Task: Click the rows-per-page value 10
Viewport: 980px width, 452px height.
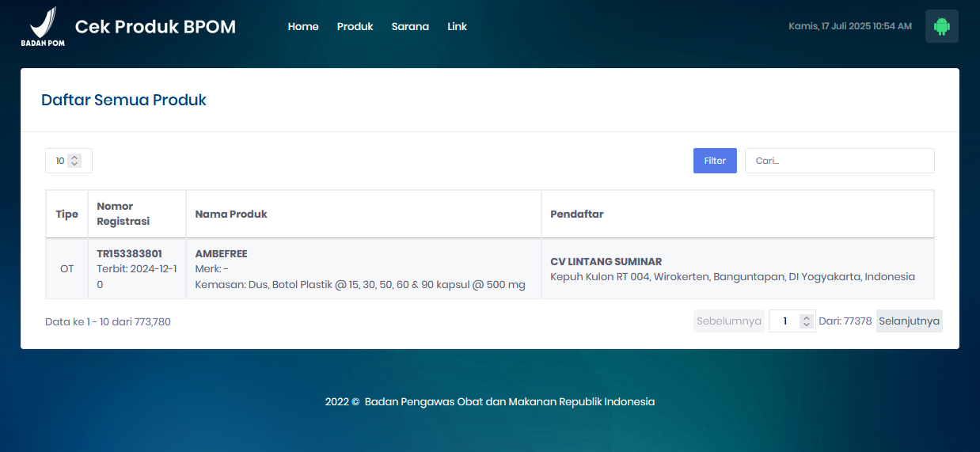Action: click(59, 161)
